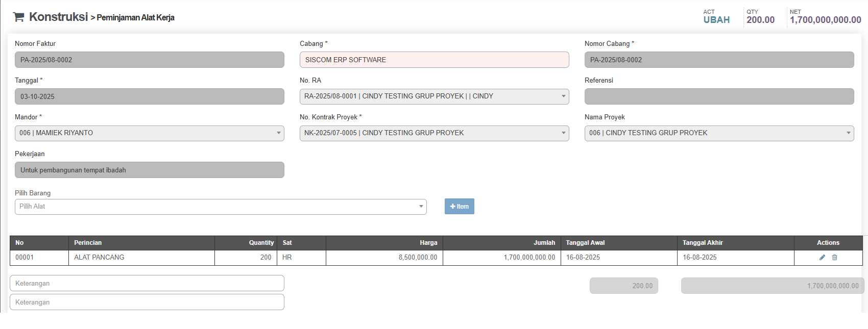Click the Tanggal date field
The width and height of the screenshot is (868, 329).
(x=149, y=96)
